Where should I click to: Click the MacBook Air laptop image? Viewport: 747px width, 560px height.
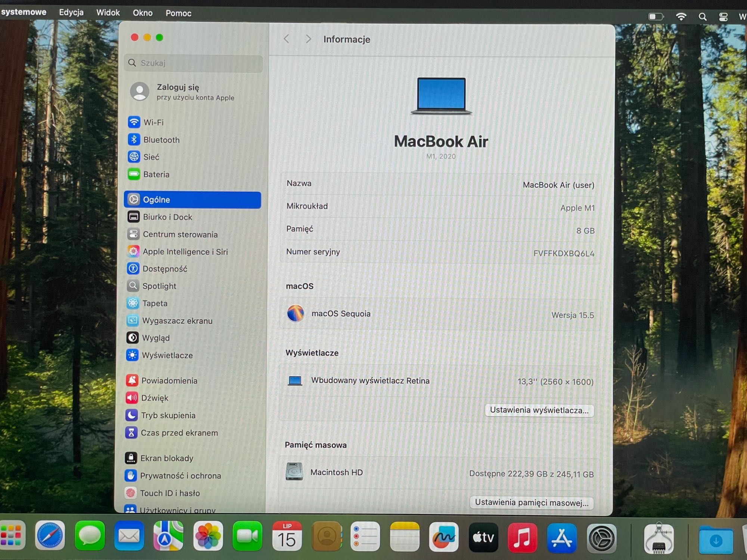[x=441, y=96]
